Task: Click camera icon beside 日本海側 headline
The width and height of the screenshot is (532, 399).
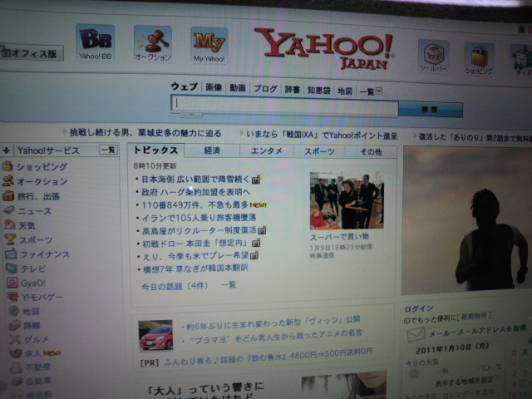Action: [x=257, y=179]
